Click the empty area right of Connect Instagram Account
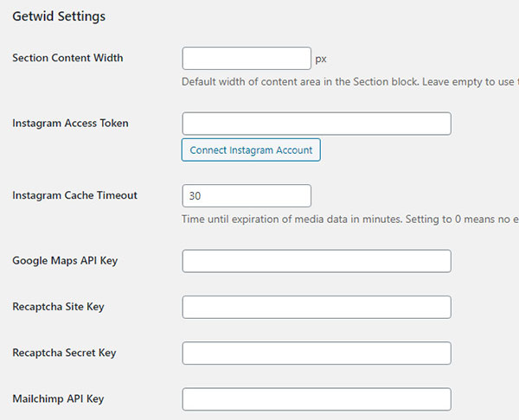 tap(407, 150)
